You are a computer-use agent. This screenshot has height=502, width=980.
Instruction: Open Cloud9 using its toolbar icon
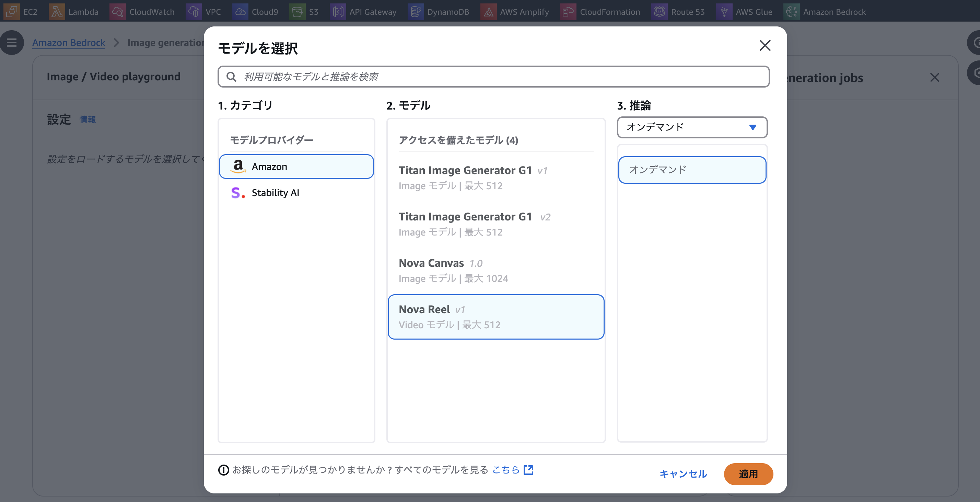tap(240, 11)
